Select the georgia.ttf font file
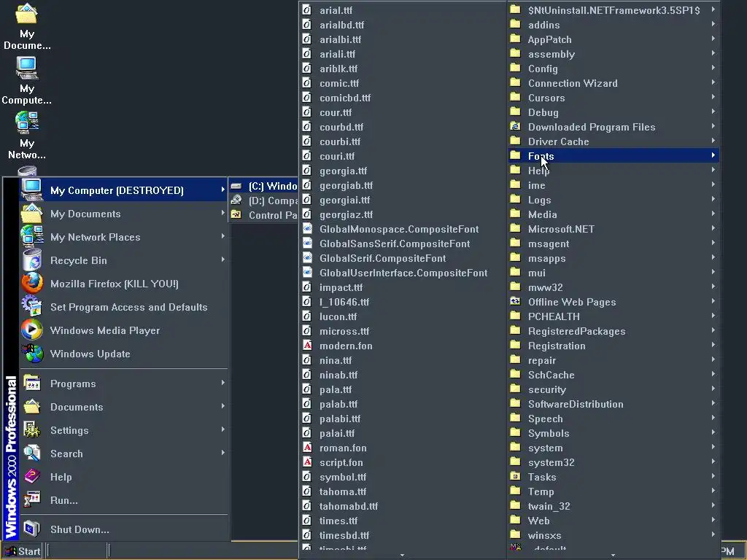747x560 pixels. point(403,171)
